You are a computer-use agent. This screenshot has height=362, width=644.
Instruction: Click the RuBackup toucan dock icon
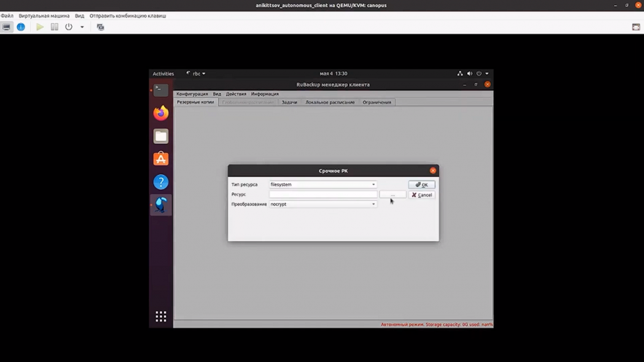pyautogui.click(x=161, y=205)
